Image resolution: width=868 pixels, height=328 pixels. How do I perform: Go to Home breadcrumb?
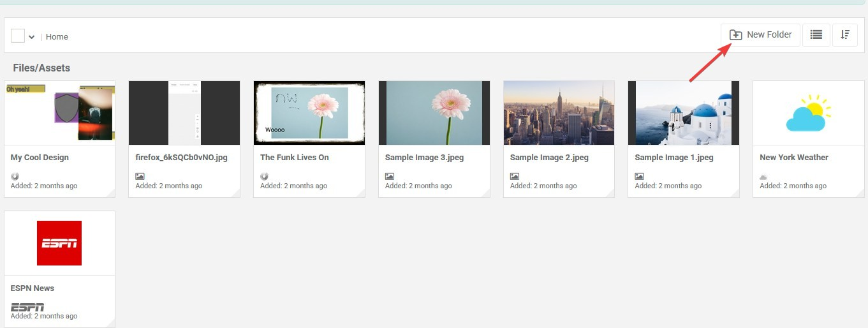[x=57, y=37]
